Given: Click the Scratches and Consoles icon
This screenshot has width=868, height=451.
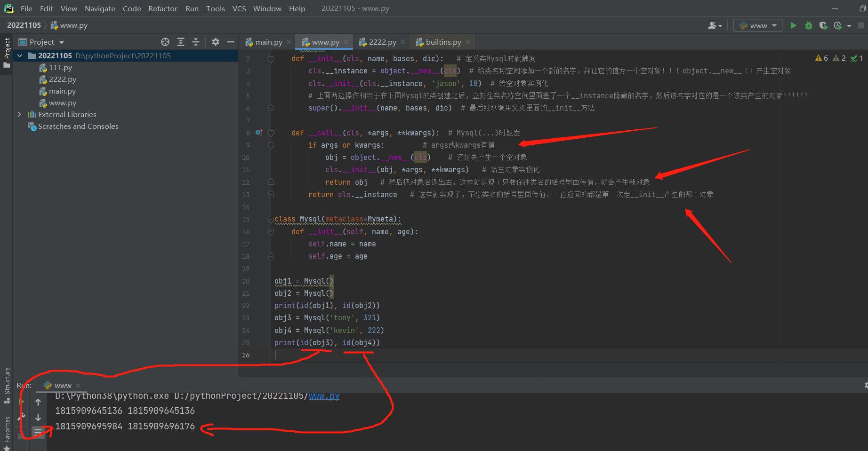Looking at the screenshot, I should coord(32,127).
